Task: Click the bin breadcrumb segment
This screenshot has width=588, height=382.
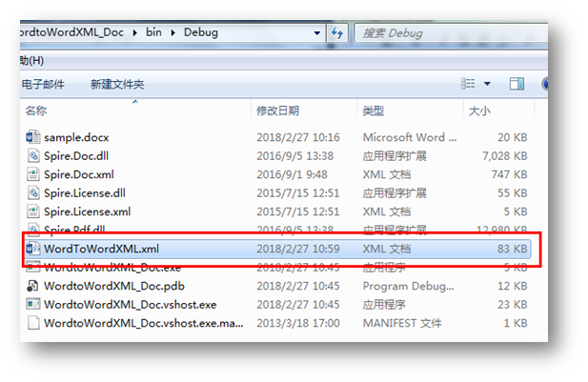Action: click(x=153, y=32)
